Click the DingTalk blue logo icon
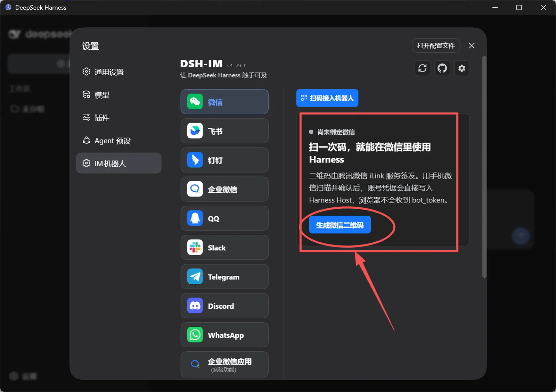 click(195, 160)
